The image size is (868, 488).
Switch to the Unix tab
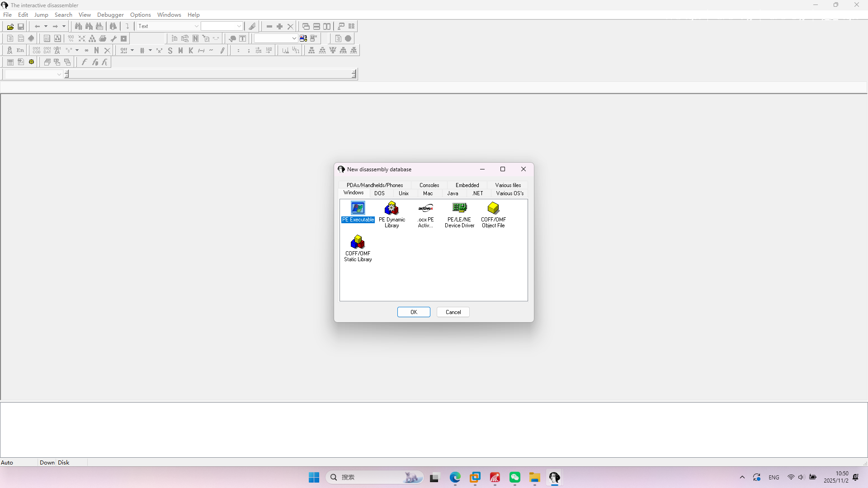[403, 193]
